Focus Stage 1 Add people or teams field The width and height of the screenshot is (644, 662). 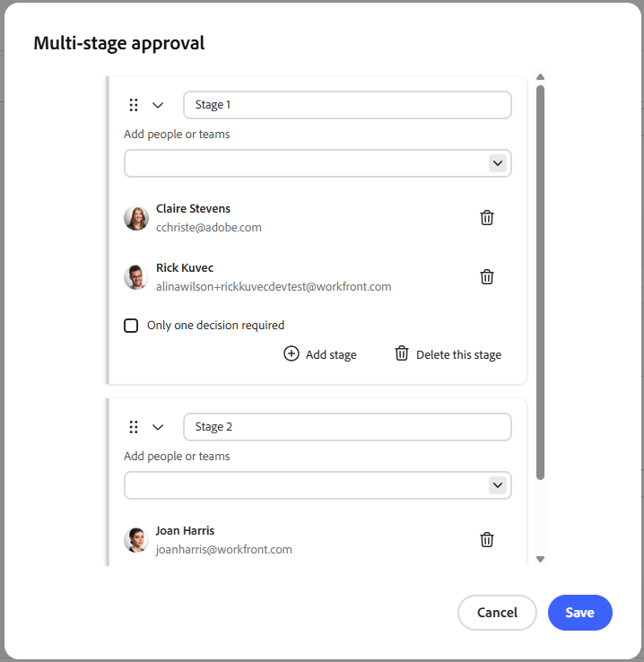click(x=318, y=163)
